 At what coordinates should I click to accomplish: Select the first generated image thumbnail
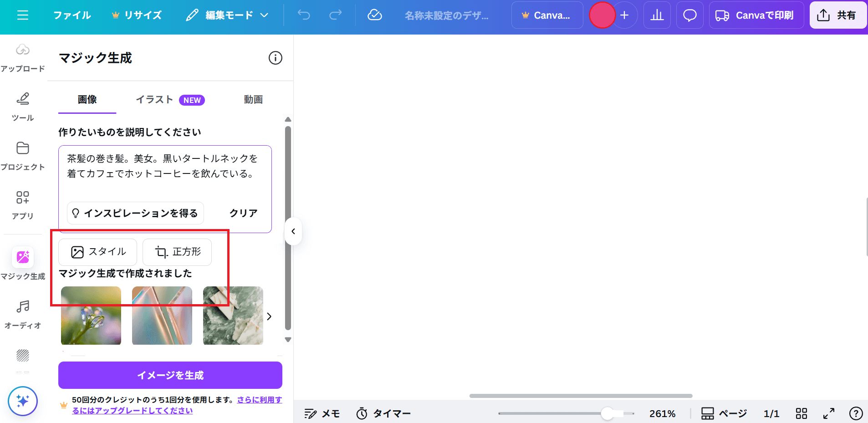[x=91, y=316]
